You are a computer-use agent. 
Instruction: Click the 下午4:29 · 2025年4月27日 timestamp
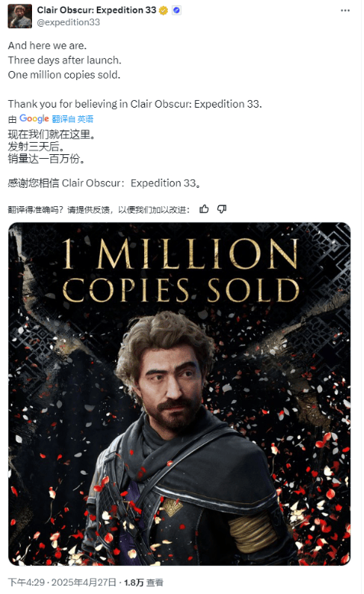(x=62, y=583)
